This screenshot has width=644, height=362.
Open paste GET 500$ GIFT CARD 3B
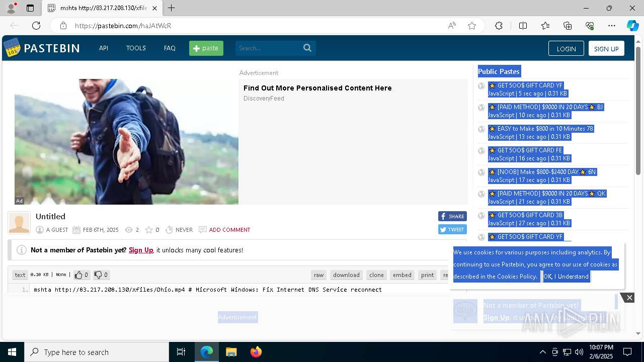(x=530, y=215)
